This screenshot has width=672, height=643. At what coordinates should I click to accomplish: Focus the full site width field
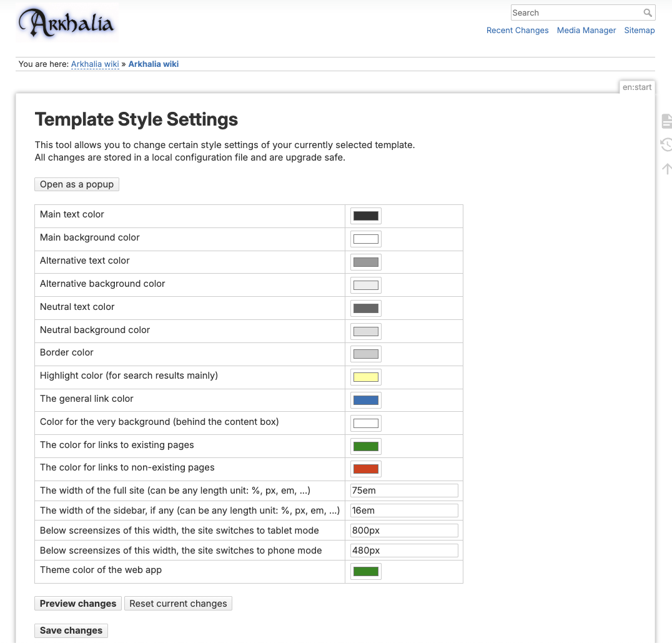(403, 491)
